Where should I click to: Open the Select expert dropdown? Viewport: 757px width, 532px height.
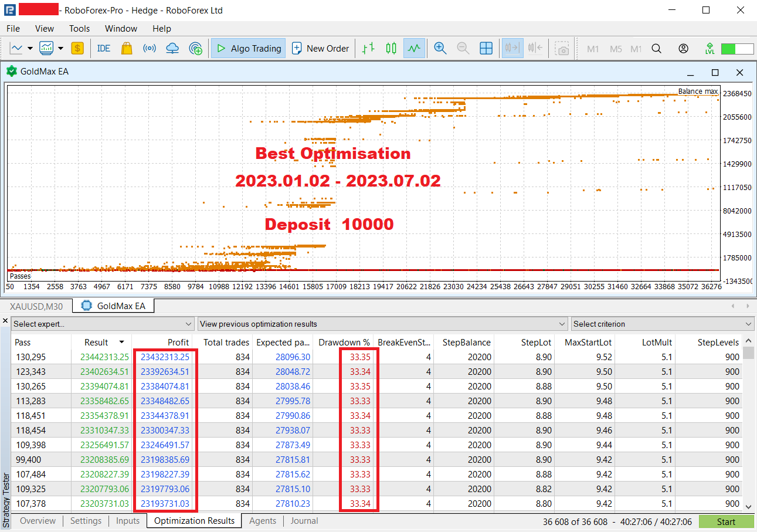click(x=103, y=324)
